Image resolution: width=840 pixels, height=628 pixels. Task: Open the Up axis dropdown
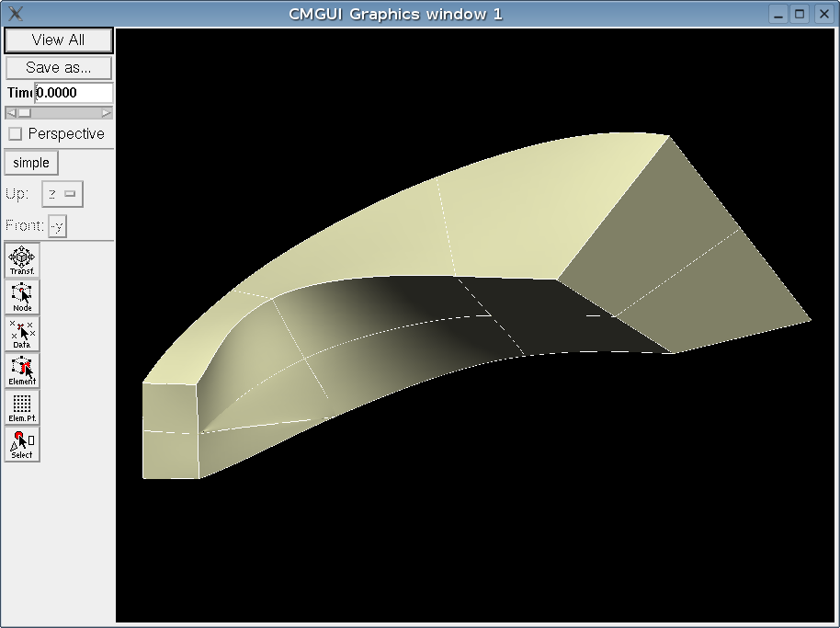tap(62, 194)
